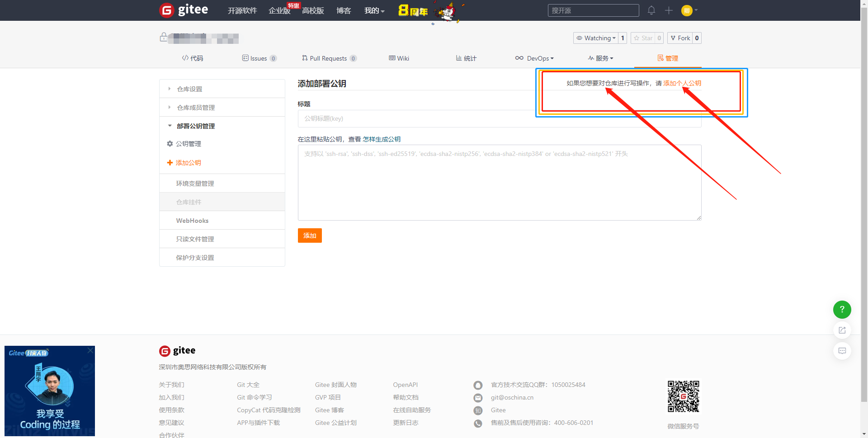Click the floating share icon button
868x438 pixels.
842,330
